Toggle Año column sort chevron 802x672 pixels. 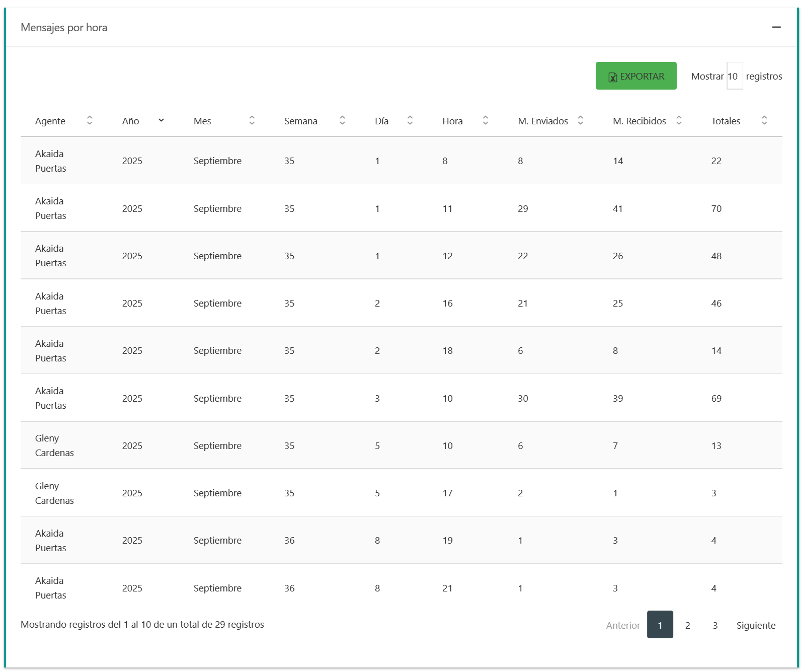coord(161,120)
